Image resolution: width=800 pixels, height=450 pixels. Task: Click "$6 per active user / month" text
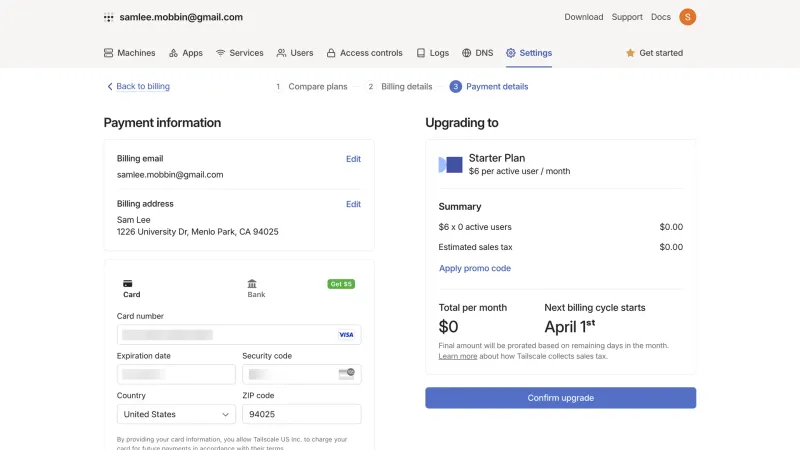(519, 171)
